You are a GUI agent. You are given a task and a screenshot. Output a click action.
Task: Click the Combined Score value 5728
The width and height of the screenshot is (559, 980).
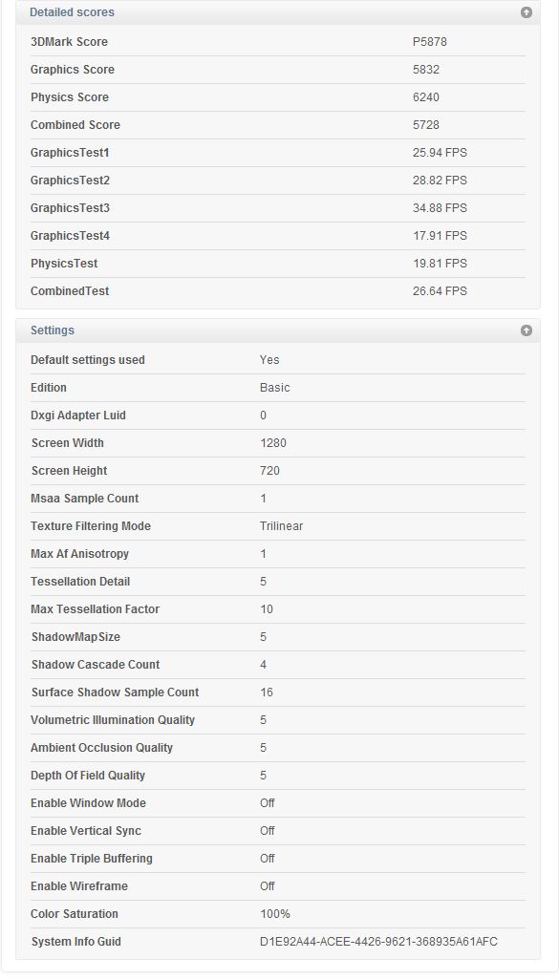click(426, 124)
